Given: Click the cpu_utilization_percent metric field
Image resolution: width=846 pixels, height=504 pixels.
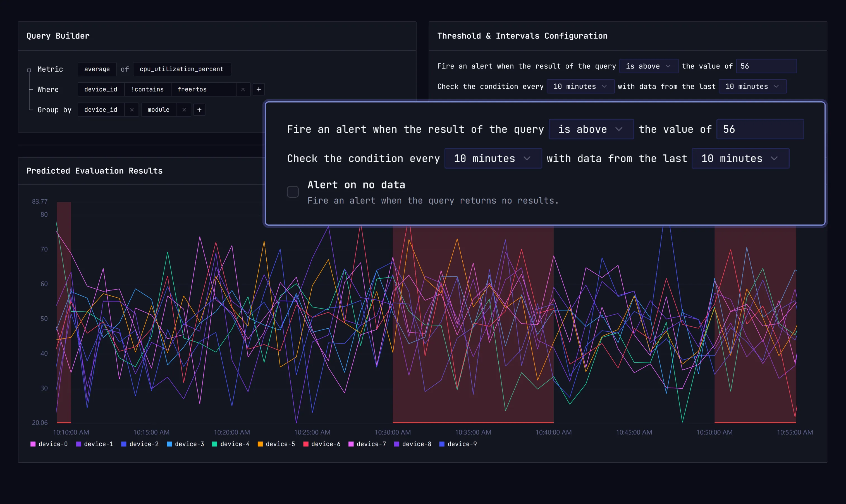Looking at the screenshot, I should 182,69.
